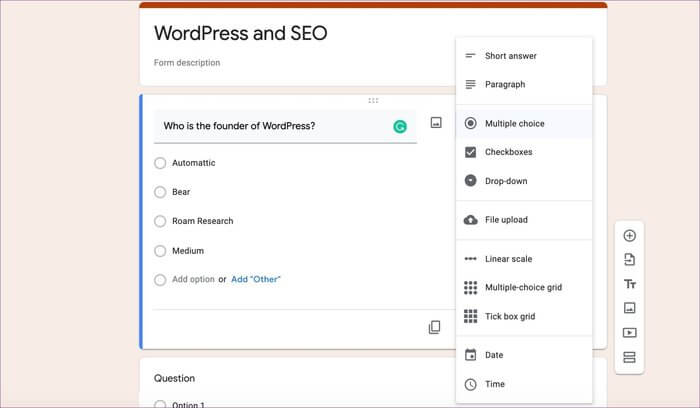This screenshot has height=408, width=700.
Task: Select the Roam Research radio option
Action: [160, 221]
